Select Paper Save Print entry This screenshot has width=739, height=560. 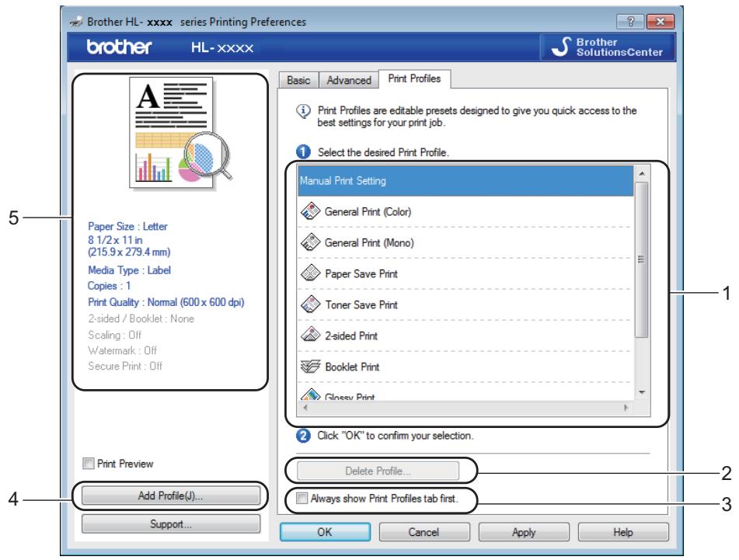point(465,273)
